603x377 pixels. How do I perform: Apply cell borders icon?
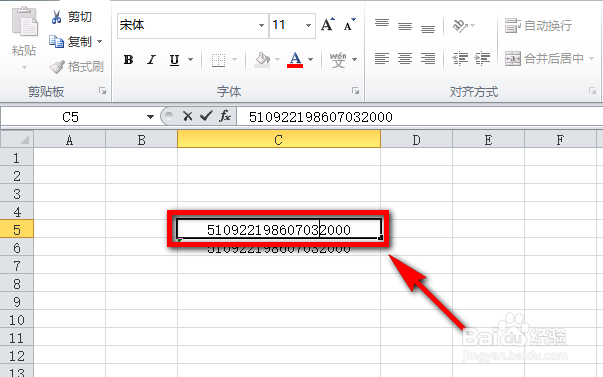(x=218, y=60)
